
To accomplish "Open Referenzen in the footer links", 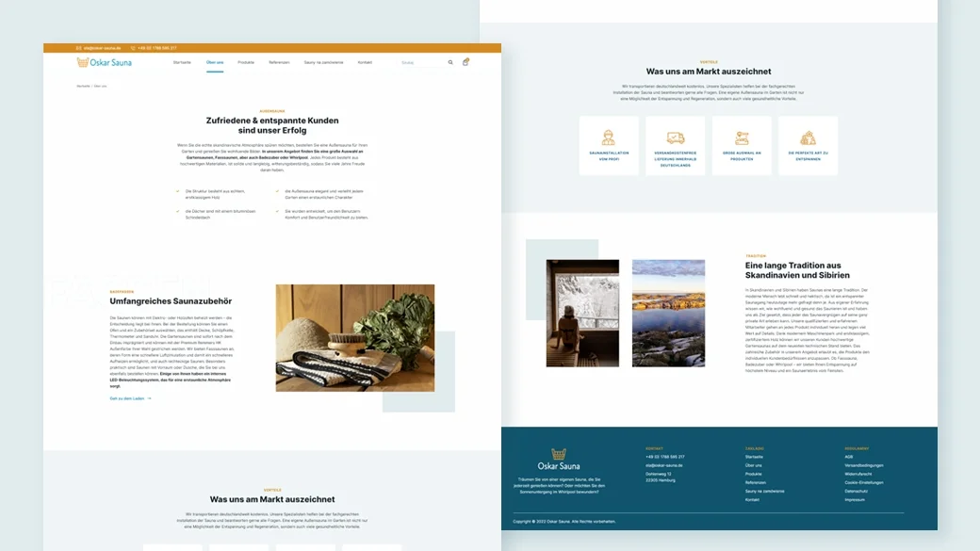I will [x=756, y=483].
